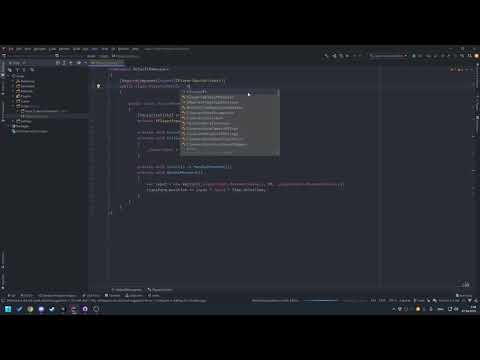The width and height of the screenshot is (480, 360).
Task: Collapse the root node of project tree
Action: tap(9, 76)
